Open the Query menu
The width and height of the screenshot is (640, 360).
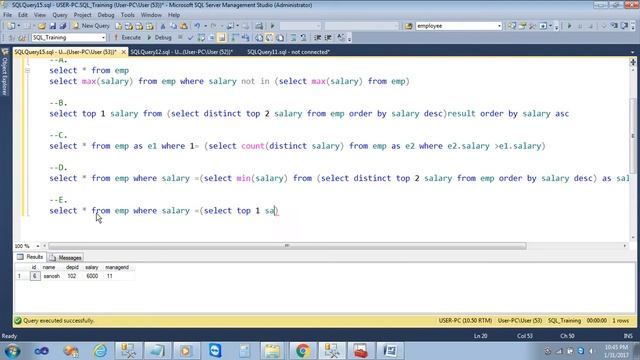(60, 15)
